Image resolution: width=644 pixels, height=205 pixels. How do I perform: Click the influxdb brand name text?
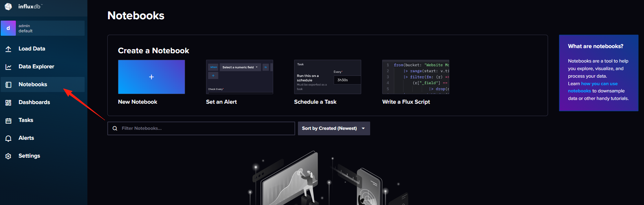pyautogui.click(x=30, y=7)
